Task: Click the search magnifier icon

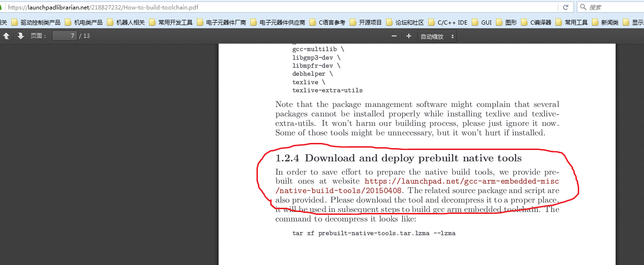Action: pyautogui.click(x=583, y=7)
